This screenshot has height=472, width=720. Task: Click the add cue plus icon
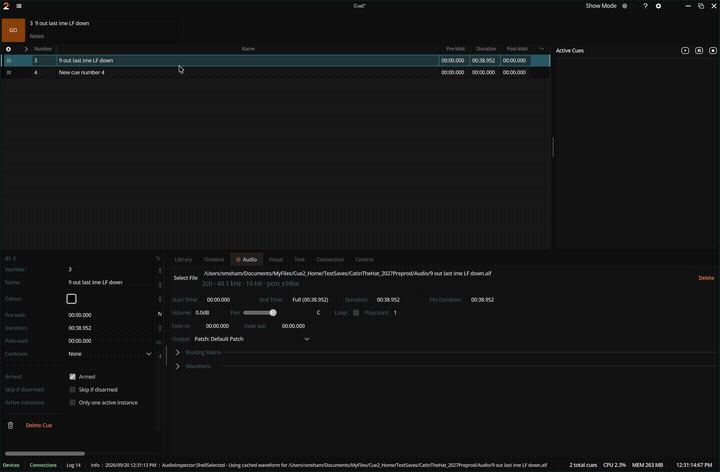click(8, 49)
